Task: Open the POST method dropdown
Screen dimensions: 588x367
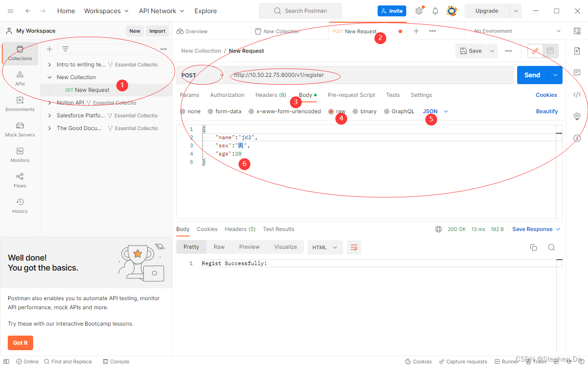Action: click(x=202, y=75)
